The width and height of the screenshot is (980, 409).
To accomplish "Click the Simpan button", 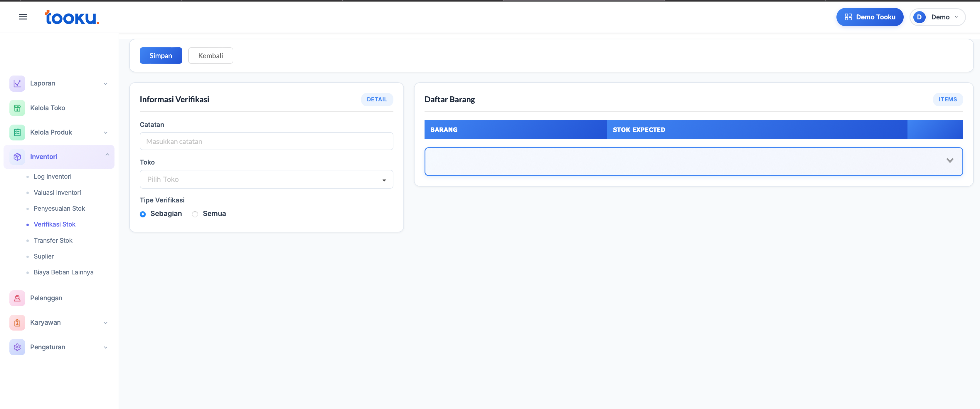I will pos(161,56).
